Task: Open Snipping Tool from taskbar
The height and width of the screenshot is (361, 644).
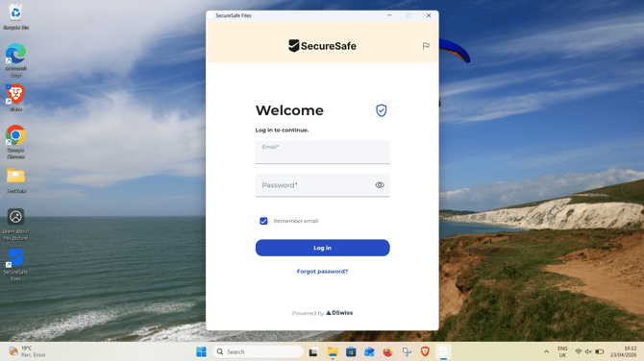Action: [x=407, y=351]
